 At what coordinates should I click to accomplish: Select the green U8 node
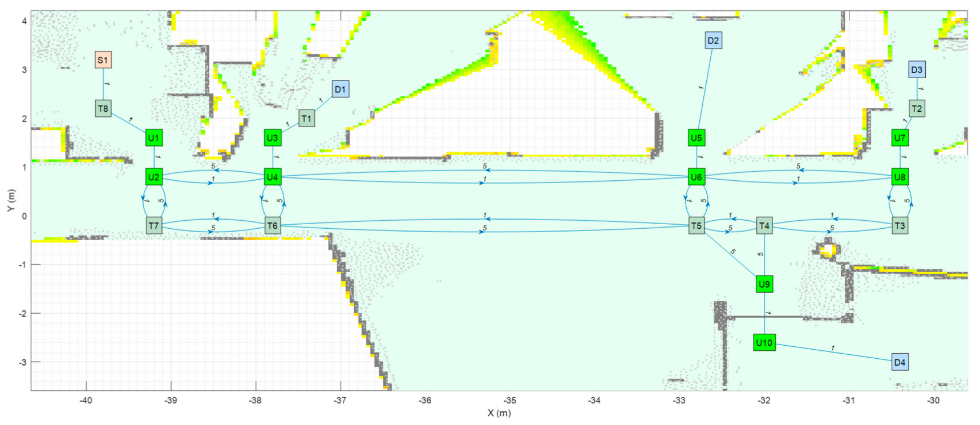coord(900,177)
